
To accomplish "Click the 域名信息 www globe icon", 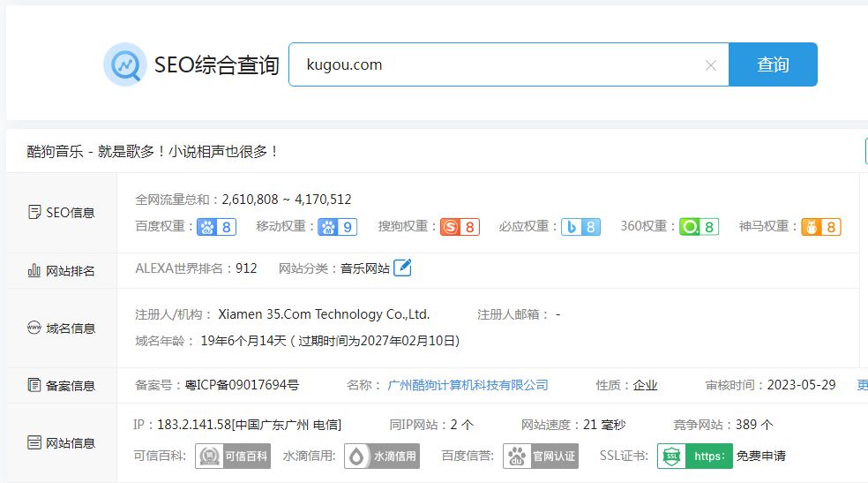I will [34, 328].
